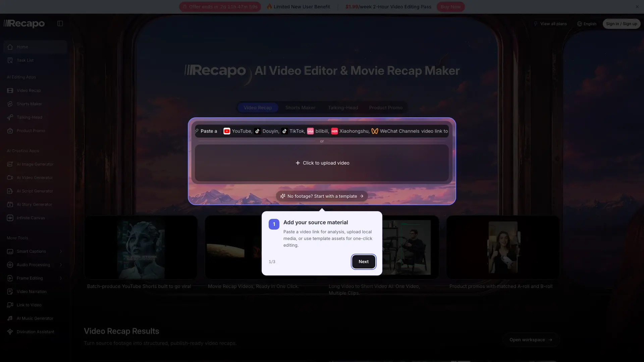
Task: Click the WeChat Channels icon
Action: tap(375, 131)
